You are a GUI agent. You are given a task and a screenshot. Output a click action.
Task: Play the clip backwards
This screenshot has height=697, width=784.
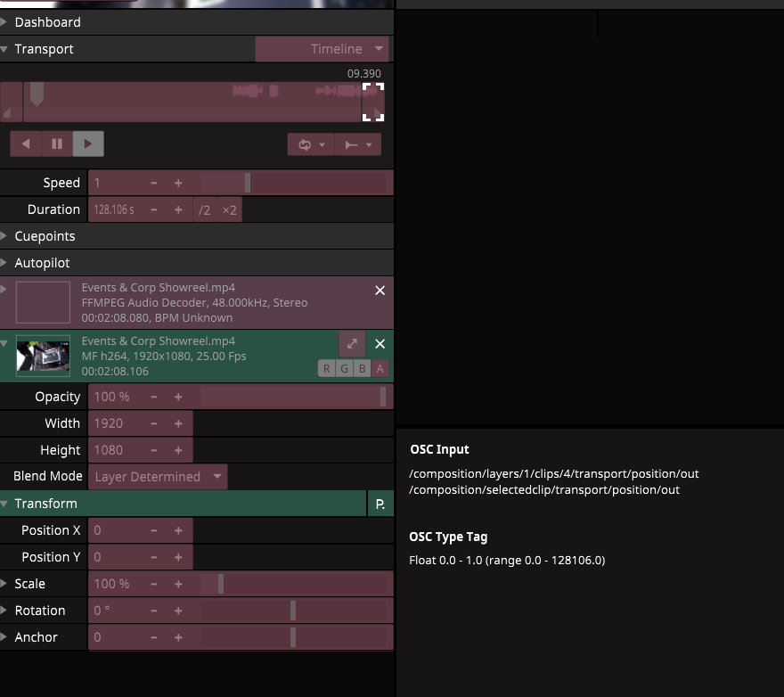point(26,143)
